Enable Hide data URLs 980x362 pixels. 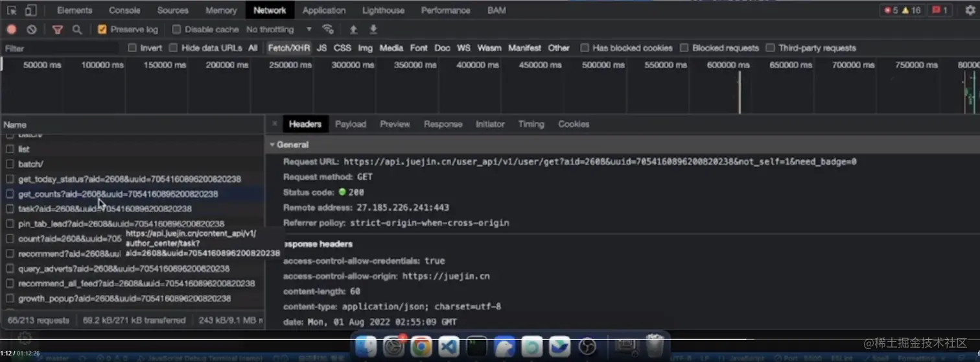pyautogui.click(x=173, y=48)
